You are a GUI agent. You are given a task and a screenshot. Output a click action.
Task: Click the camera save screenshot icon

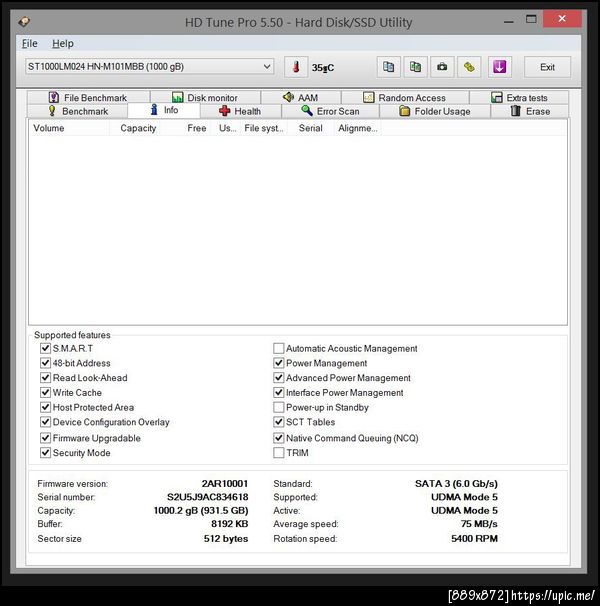click(x=442, y=67)
